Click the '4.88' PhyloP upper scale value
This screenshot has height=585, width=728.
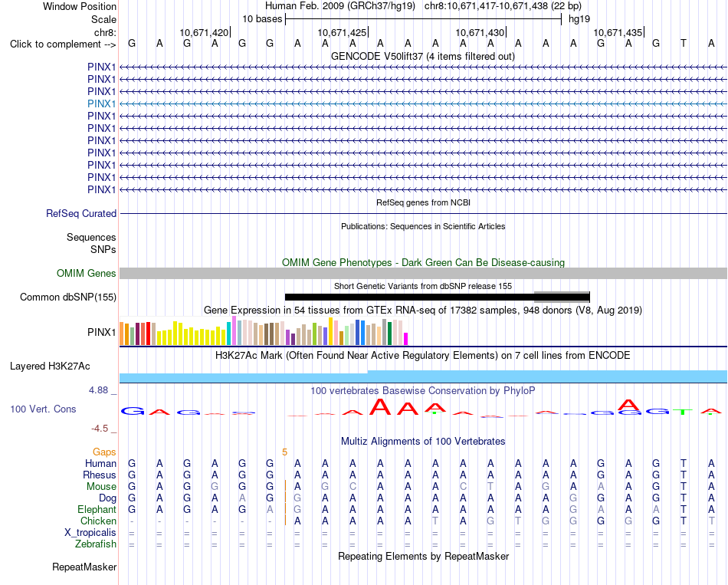tap(98, 390)
